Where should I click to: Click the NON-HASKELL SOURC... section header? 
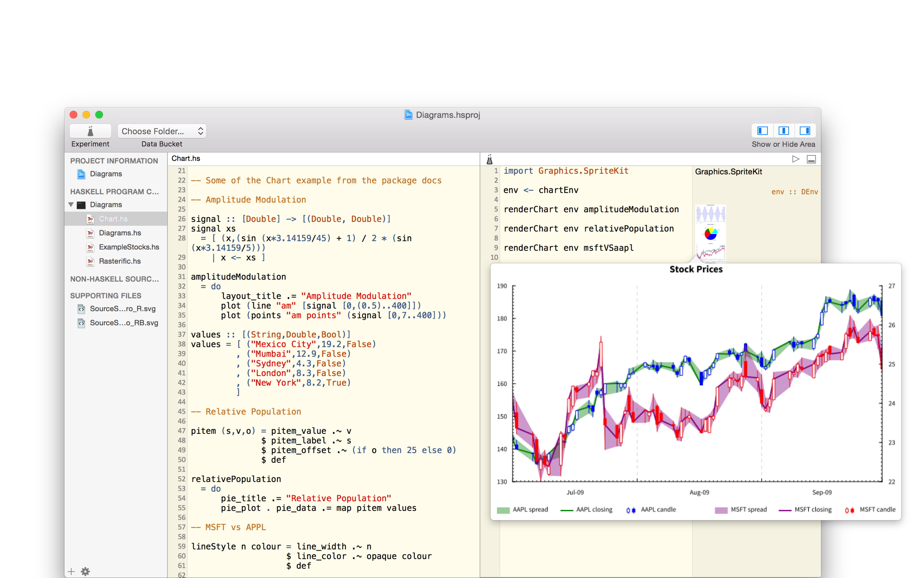[115, 279]
